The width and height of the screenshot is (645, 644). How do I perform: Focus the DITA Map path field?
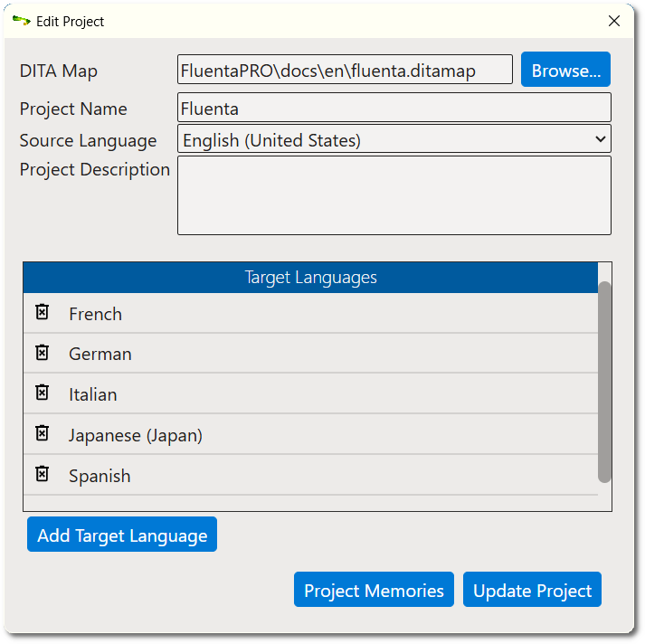click(x=345, y=70)
